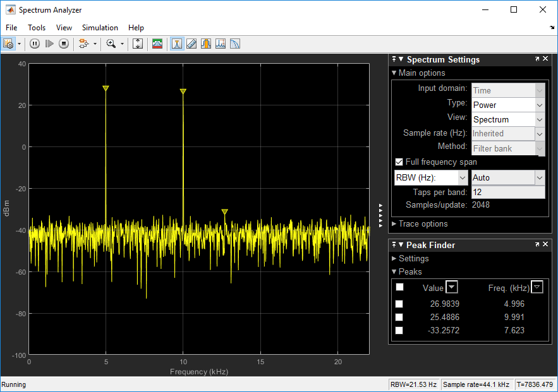This screenshot has height=392, width=558.
Task: Open the Channel Measurements toolbar icon
Action: point(206,44)
